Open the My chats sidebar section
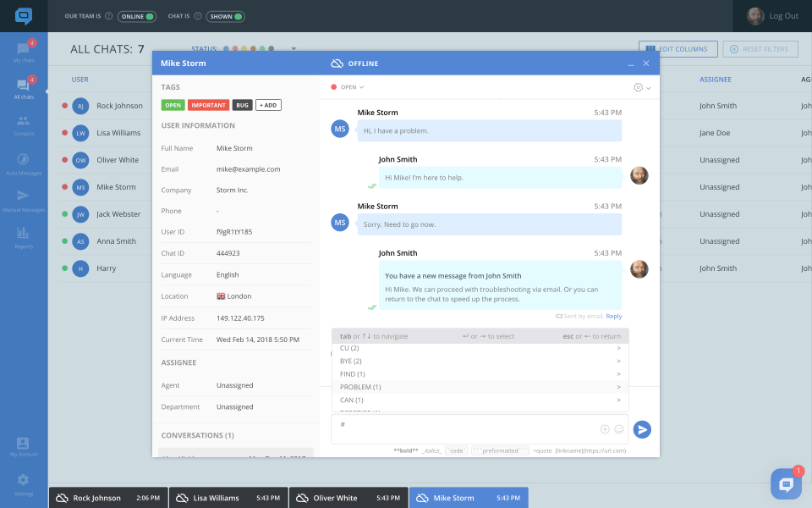This screenshot has width=812, height=508. pyautogui.click(x=24, y=52)
